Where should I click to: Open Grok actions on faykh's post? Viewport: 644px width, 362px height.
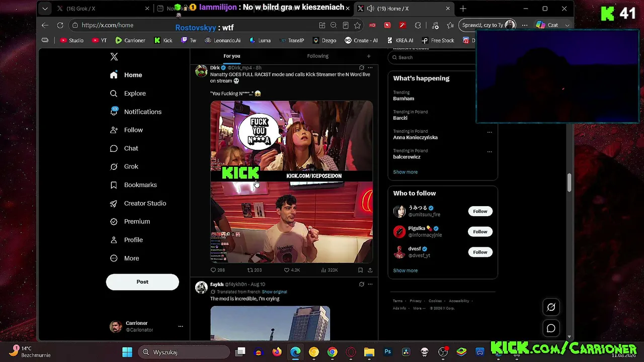pos(361,284)
